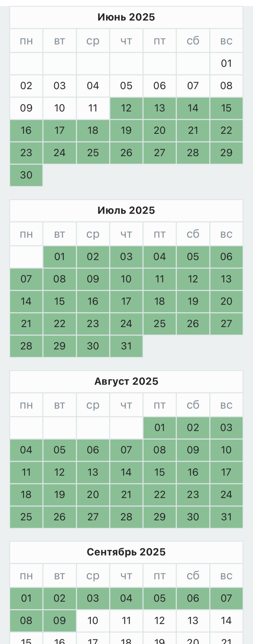Screen dimensions: 253x644
Task: Click date 01 in Июль 2025
Action: pyautogui.click(x=59, y=257)
